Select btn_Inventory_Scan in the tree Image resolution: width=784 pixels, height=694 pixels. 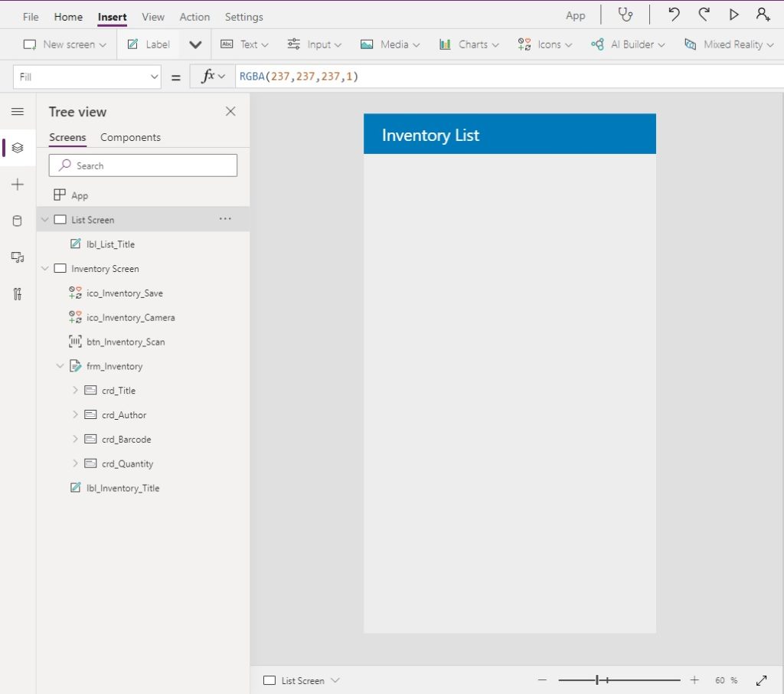125,342
